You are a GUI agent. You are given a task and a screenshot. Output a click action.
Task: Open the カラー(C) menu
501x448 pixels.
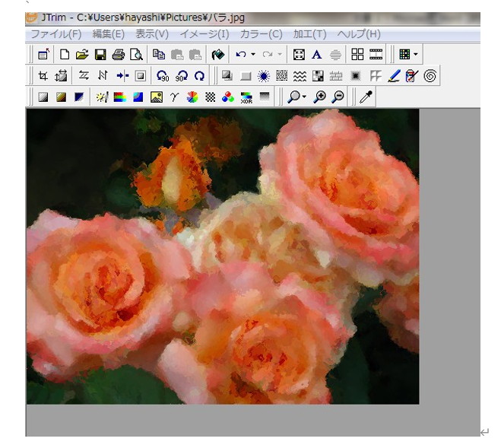261,34
